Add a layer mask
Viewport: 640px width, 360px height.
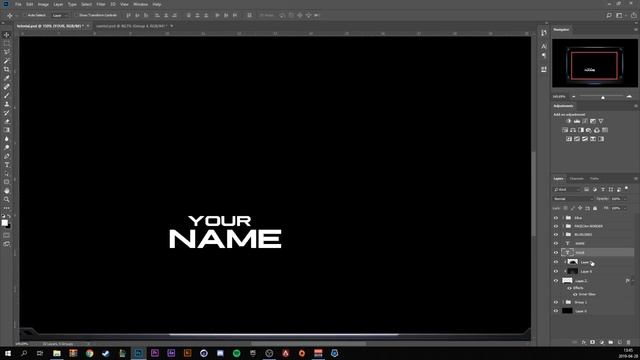coord(593,342)
